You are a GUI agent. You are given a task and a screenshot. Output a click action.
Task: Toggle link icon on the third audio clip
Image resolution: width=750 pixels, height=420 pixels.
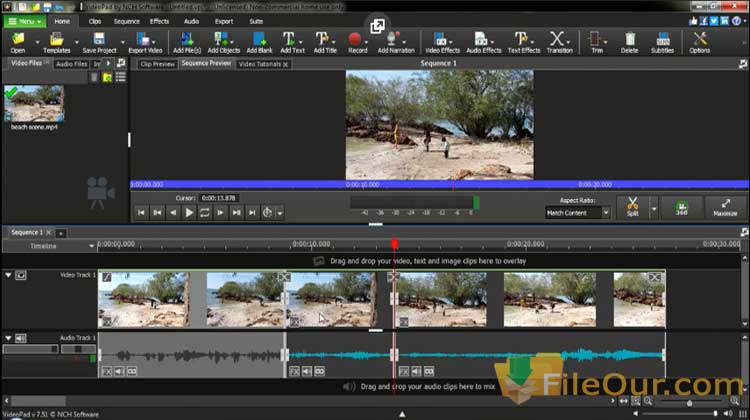[429, 371]
